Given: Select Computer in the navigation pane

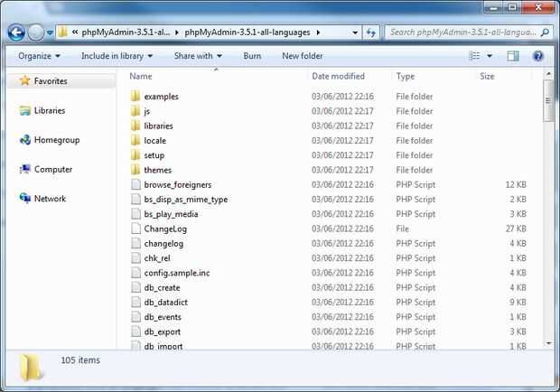Looking at the screenshot, I should click(53, 169).
